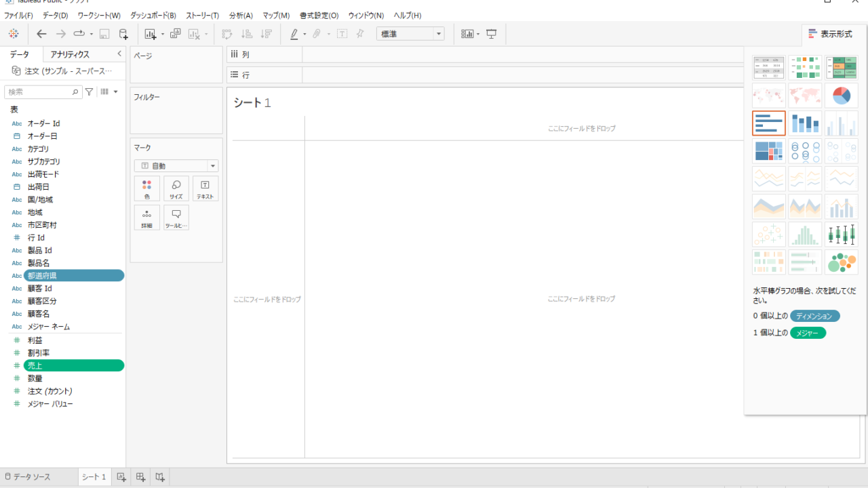868x488 pixels.
Task: Collapse the data pane with the chevron
Action: coord(119,54)
